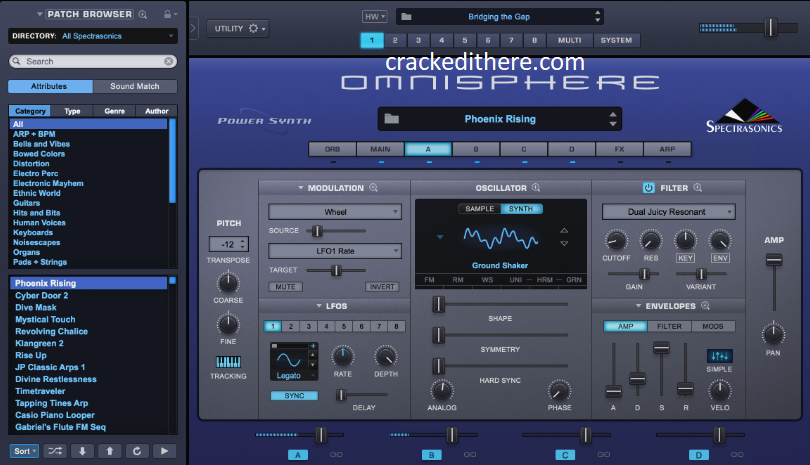Toggle the Filter power button

648,188
